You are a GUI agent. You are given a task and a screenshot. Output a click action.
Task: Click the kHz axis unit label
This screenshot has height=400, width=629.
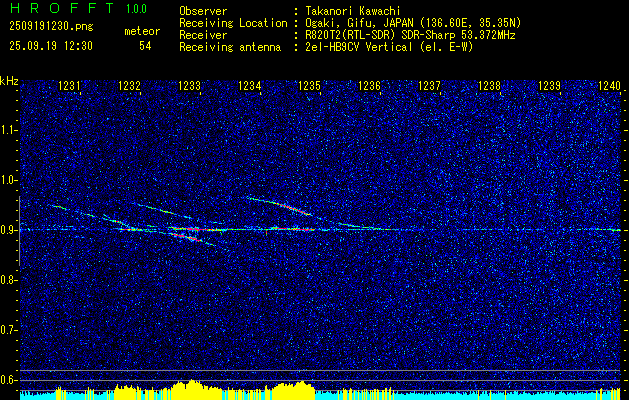pos(9,81)
